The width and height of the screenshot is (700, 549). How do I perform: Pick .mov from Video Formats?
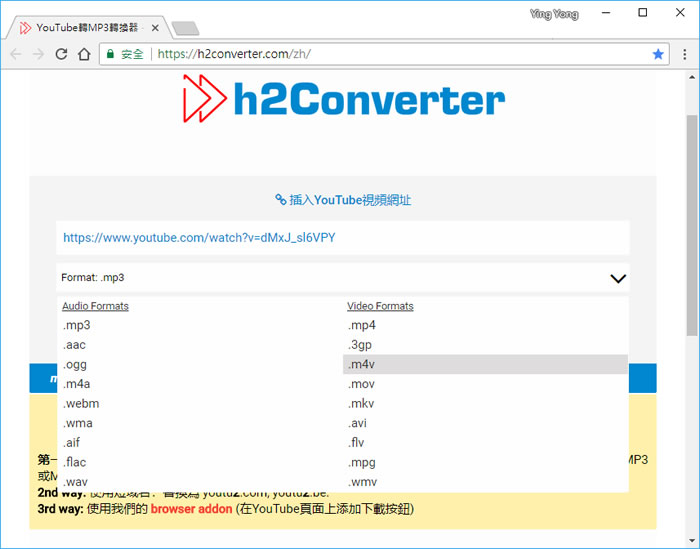[x=485, y=384]
